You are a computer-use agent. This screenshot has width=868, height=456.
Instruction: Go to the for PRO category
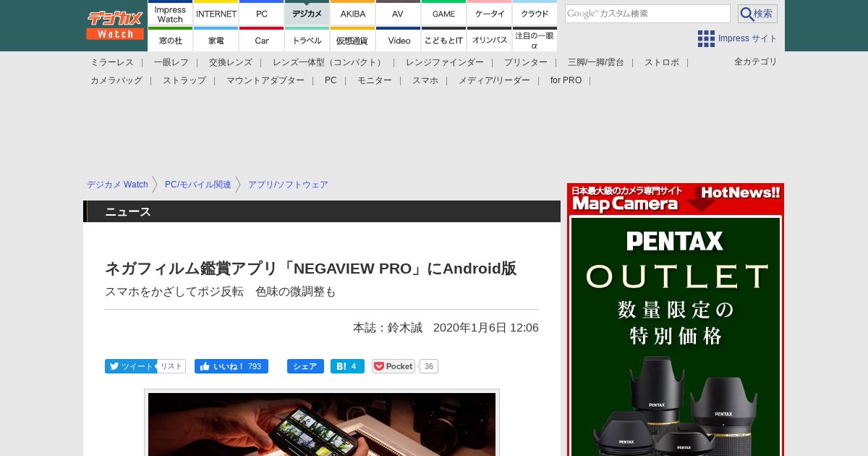click(566, 80)
